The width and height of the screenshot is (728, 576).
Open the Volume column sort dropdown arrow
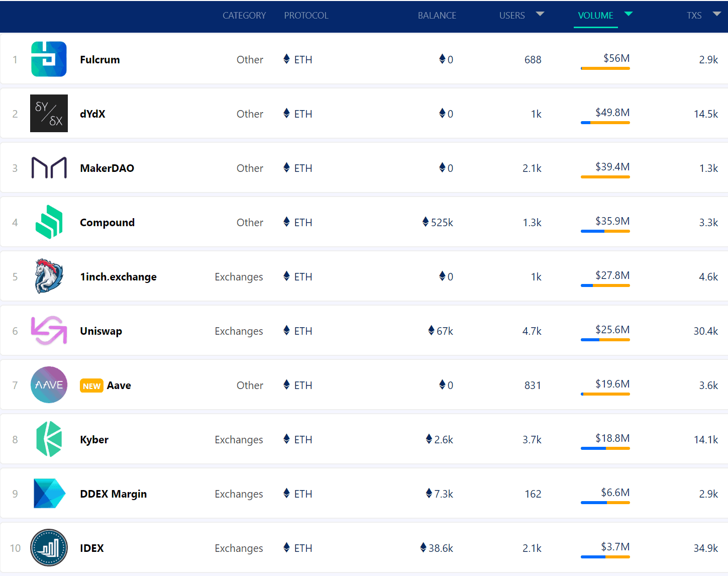[628, 14]
